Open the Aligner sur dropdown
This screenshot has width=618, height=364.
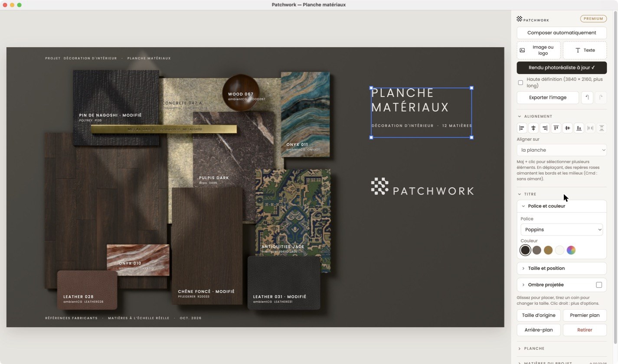[x=562, y=150]
